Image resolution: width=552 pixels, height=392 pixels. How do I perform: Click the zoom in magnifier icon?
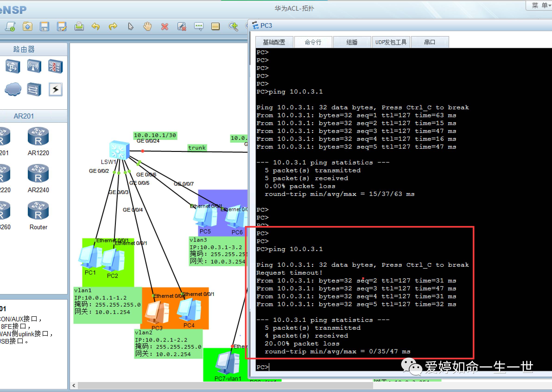233,27
